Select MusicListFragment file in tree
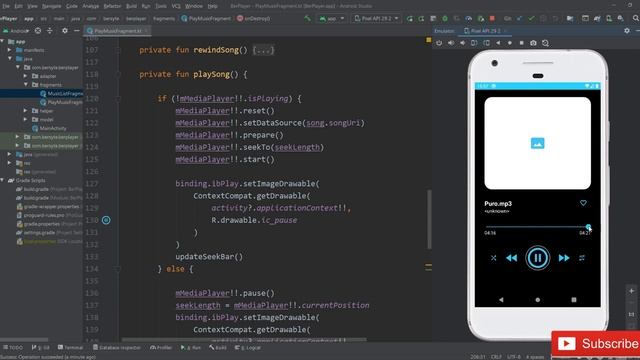 coord(61,93)
